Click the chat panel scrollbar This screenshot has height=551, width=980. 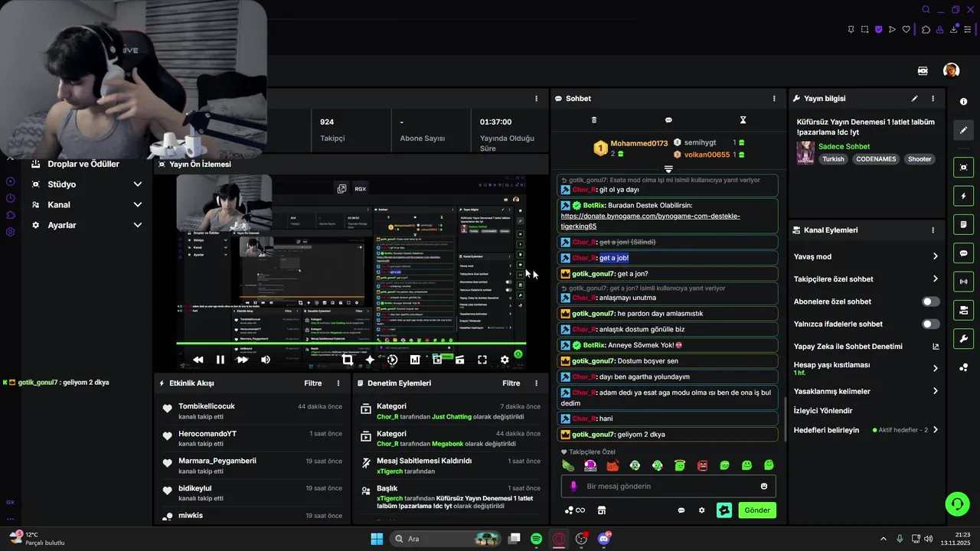point(785,419)
